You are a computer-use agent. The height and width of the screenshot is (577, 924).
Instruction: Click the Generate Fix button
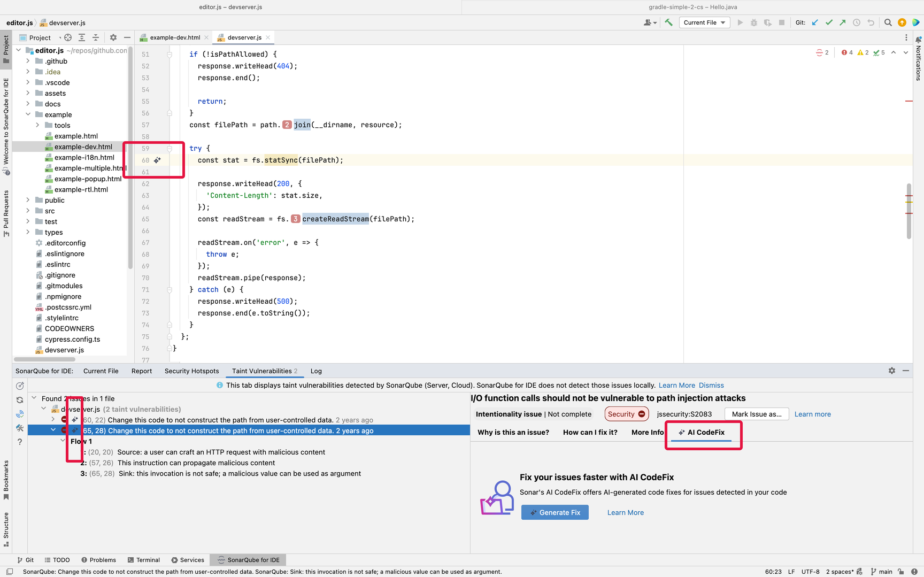[x=555, y=512]
